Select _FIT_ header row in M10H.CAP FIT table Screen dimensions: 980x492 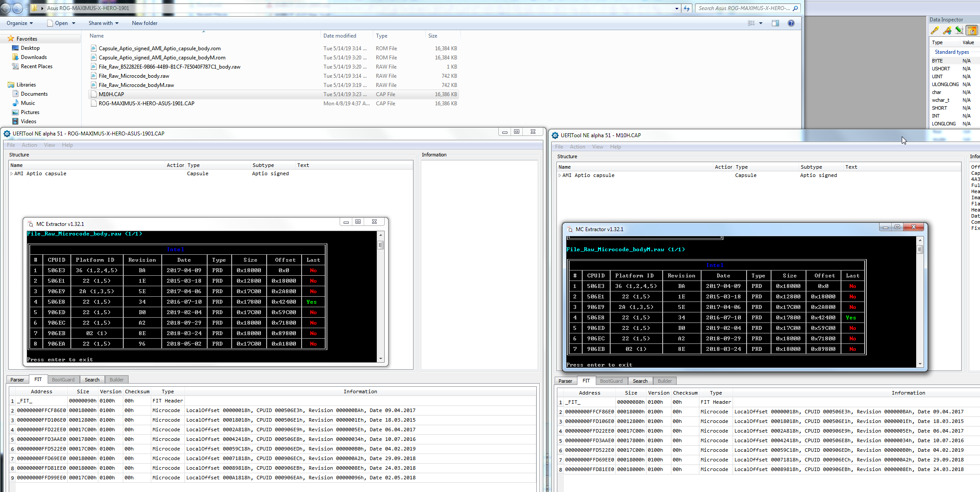[x=769, y=402]
